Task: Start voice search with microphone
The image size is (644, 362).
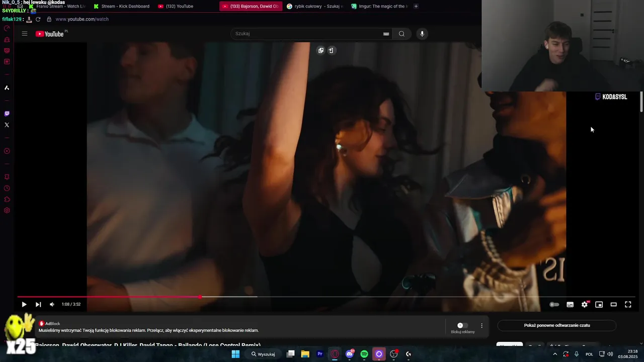Action: pyautogui.click(x=422, y=34)
